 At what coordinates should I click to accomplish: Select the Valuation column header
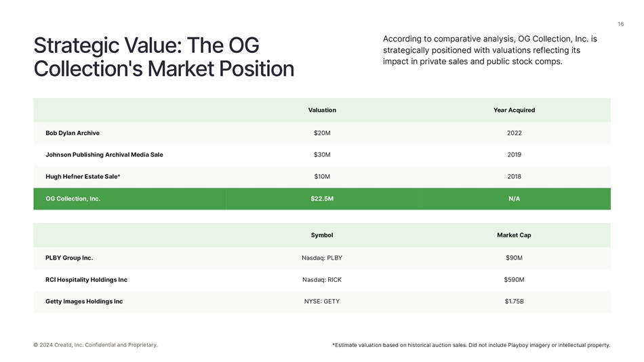(x=322, y=110)
